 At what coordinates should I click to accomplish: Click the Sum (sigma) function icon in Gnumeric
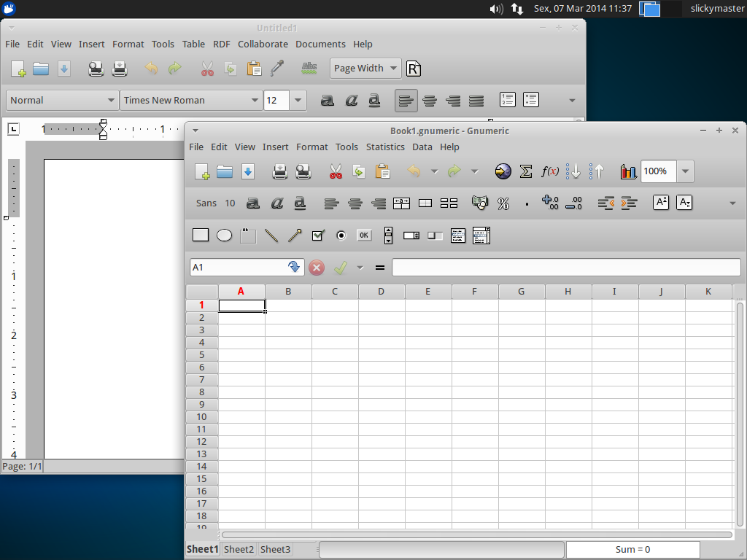tap(526, 172)
